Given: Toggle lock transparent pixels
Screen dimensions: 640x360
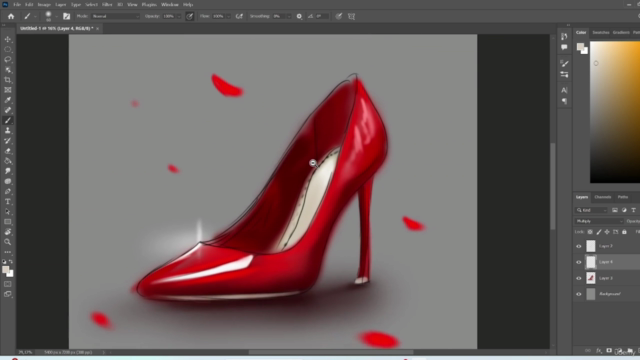Looking at the screenshot, I should (x=590, y=232).
